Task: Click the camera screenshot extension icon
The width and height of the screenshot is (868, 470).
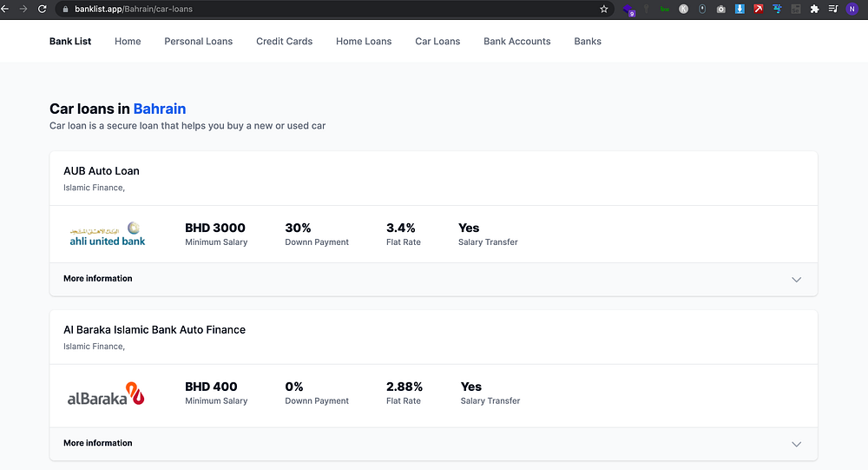Action: [720, 9]
